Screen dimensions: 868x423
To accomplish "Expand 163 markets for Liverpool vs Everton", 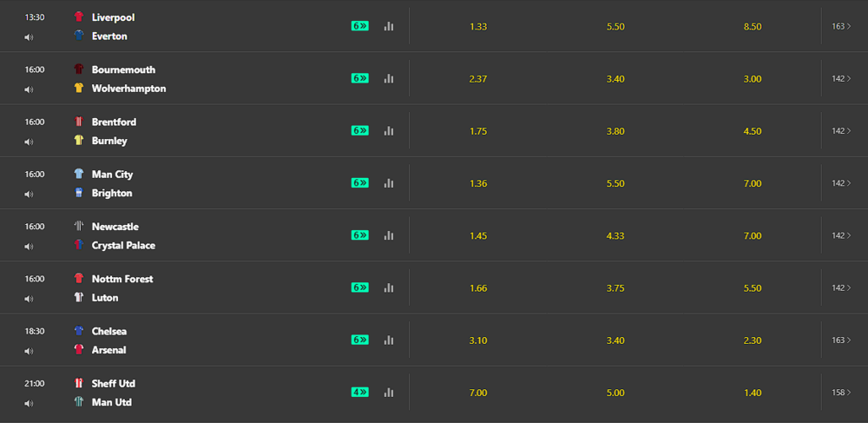I will point(841,26).
